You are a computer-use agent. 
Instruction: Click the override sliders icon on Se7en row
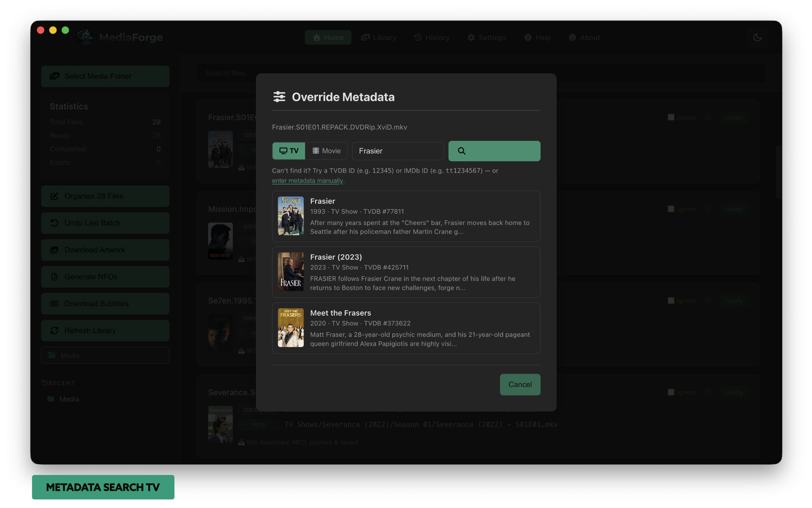click(708, 301)
